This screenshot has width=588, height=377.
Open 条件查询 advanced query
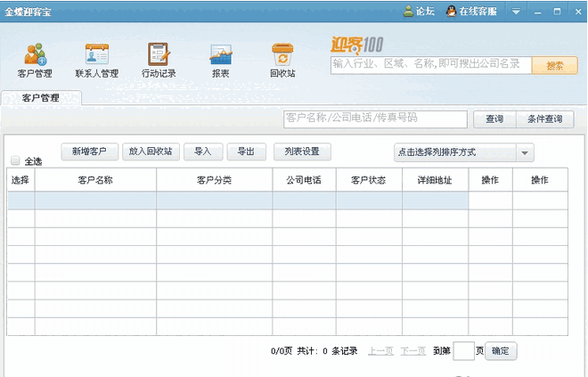tap(545, 119)
